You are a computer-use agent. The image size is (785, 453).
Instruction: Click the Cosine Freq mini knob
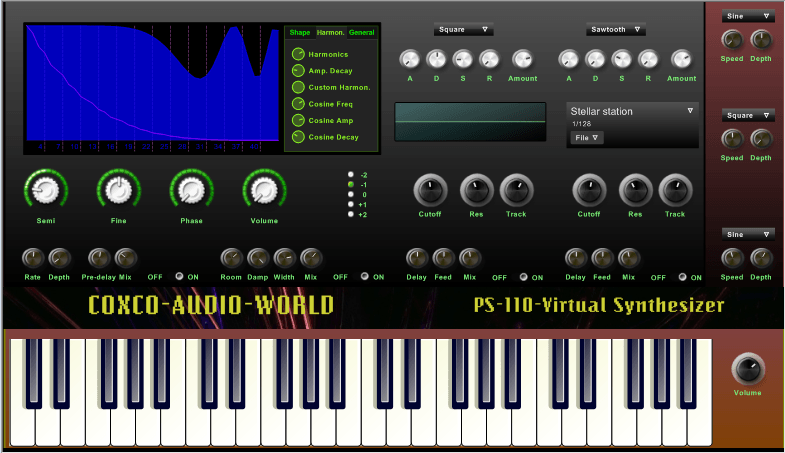(x=298, y=104)
